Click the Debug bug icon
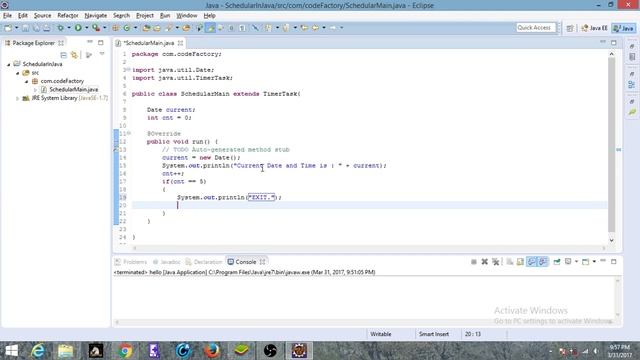The height and width of the screenshot is (360, 640). tap(60, 28)
